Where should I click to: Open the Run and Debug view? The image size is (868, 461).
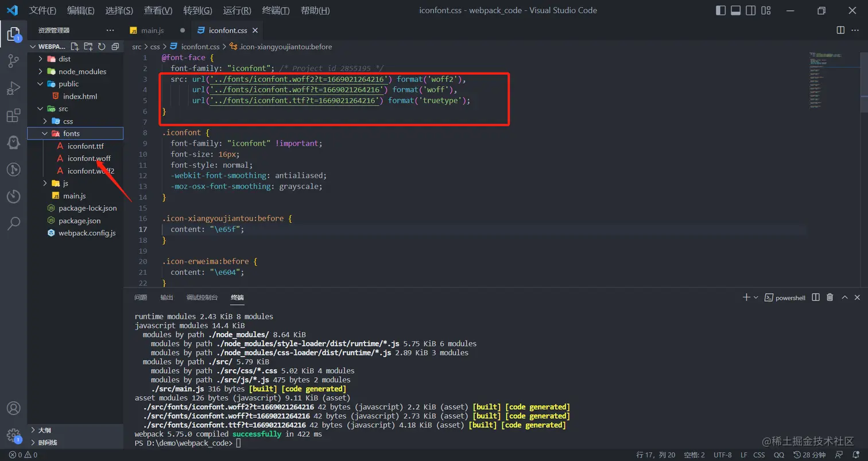coord(13,89)
